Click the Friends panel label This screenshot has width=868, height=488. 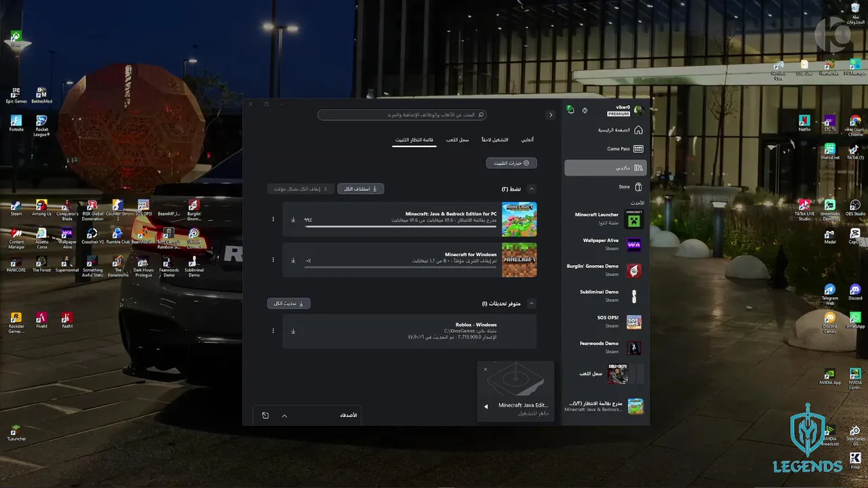(349, 415)
